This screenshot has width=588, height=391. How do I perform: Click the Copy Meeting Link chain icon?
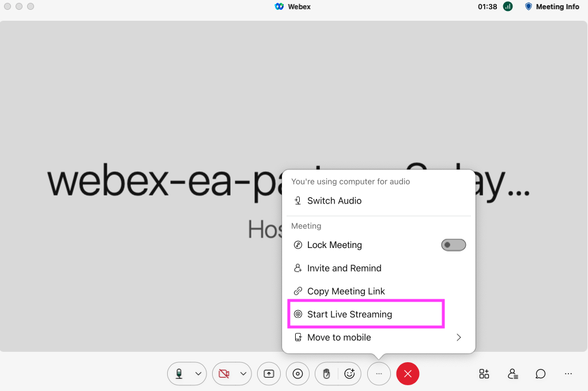click(x=298, y=291)
